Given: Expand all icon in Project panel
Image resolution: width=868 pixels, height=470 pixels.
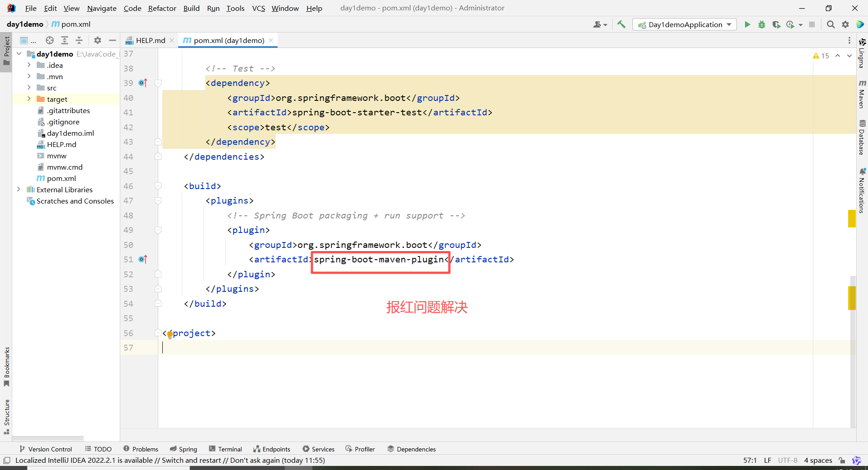Looking at the screenshot, I should click(x=65, y=40).
